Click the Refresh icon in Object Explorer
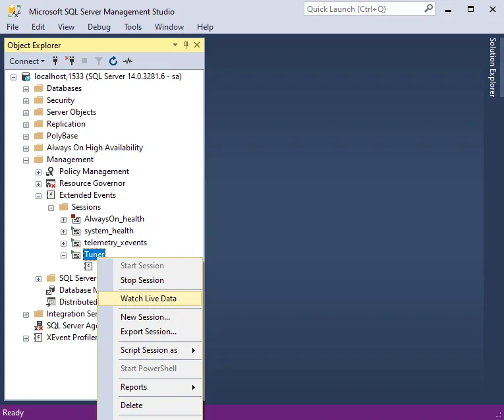This screenshot has height=420, width=504. (x=113, y=61)
